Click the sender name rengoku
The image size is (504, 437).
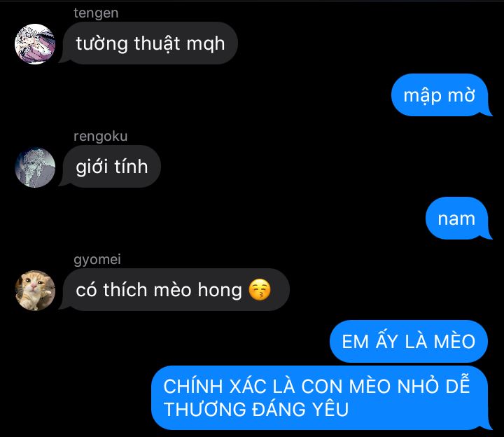100,137
